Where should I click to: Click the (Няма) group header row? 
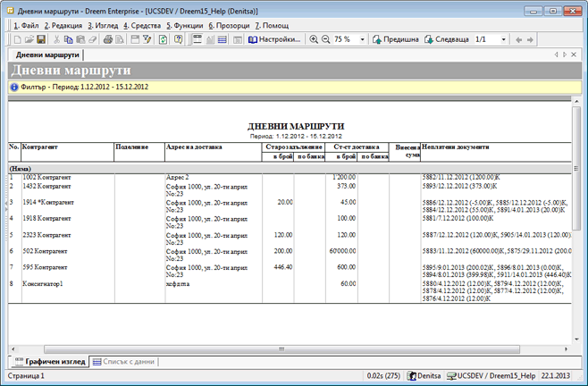[x=290, y=169]
